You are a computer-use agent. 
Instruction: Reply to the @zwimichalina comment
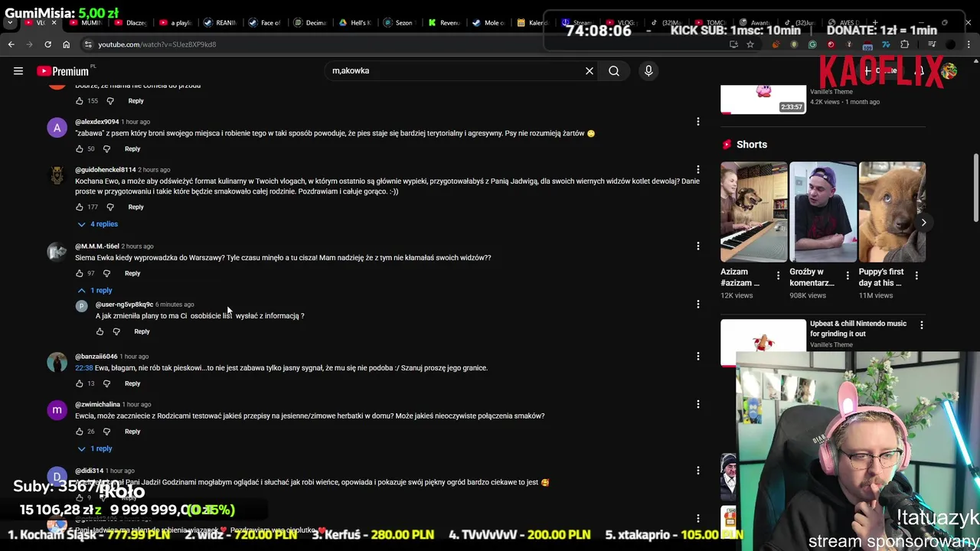(x=132, y=432)
